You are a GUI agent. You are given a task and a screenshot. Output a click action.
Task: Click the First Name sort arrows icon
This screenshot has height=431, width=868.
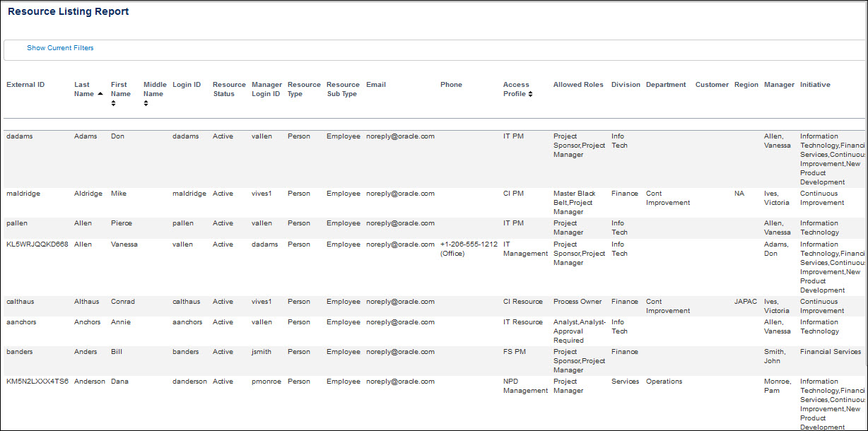tap(114, 103)
